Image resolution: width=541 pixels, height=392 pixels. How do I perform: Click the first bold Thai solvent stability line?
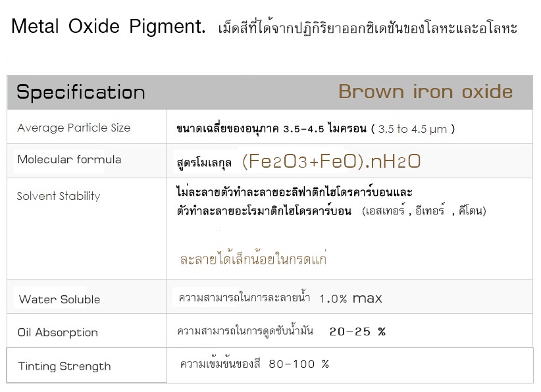click(294, 191)
